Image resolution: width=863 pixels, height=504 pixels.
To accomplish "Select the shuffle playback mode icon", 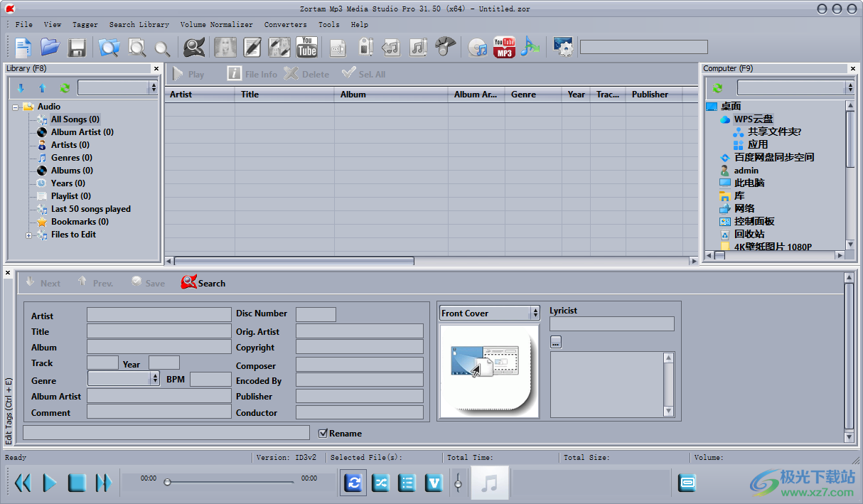I will (380, 483).
